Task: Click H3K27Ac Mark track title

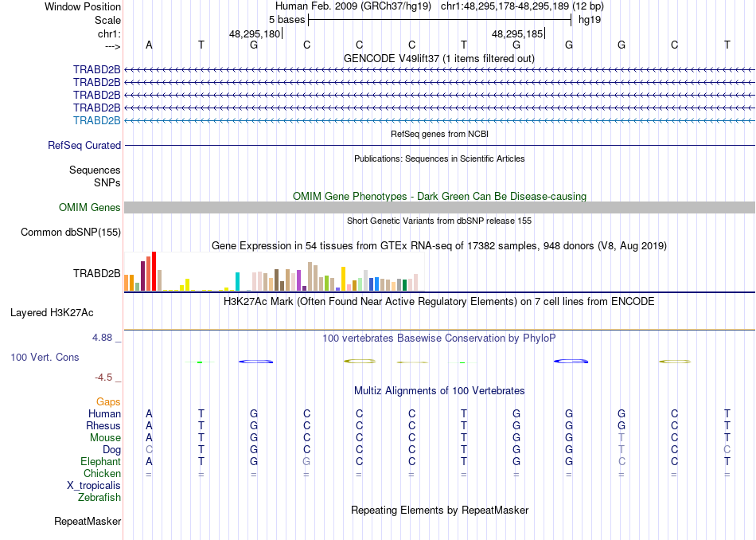Action: [x=439, y=302]
